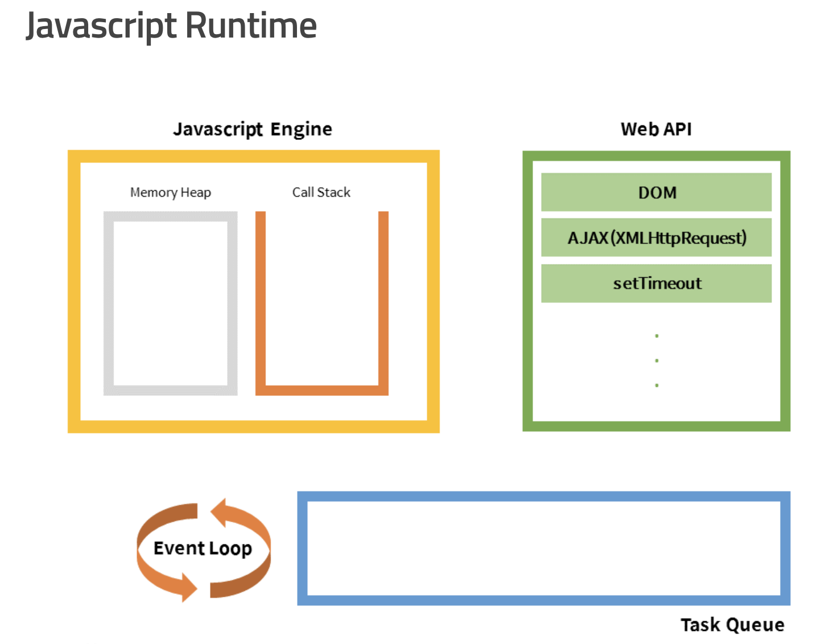The height and width of the screenshot is (644, 817).
Task: Click the Event Loop circular arrows icon
Action: tap(204, 550)
